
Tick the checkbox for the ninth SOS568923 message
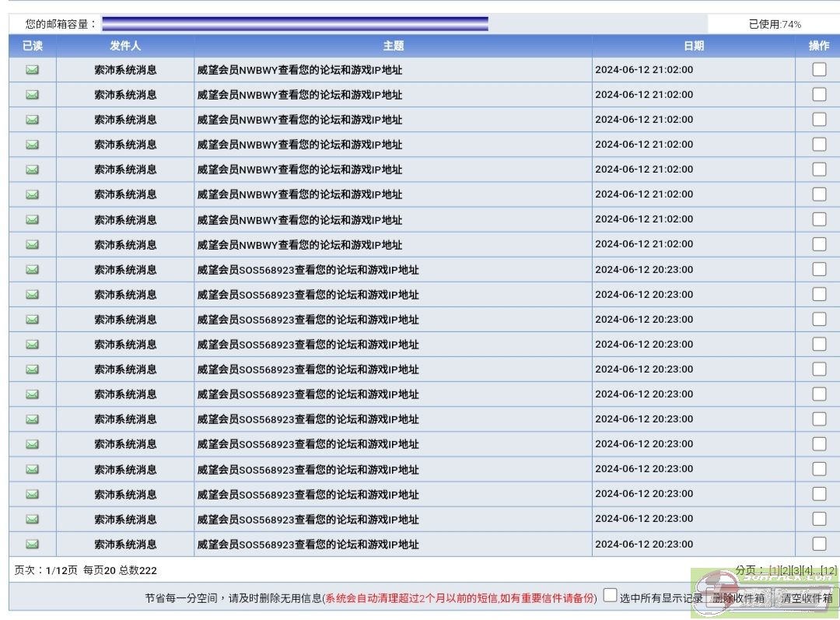(818, 469)
